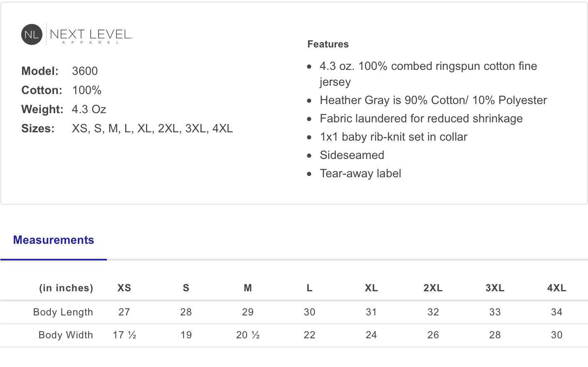Click the XS size column header
Screen dimensions: 588x367
(x=124, y=288)
